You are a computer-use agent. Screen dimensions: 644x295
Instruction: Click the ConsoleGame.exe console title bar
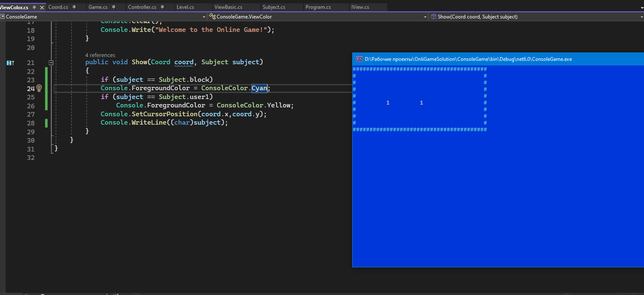(498, 59)
